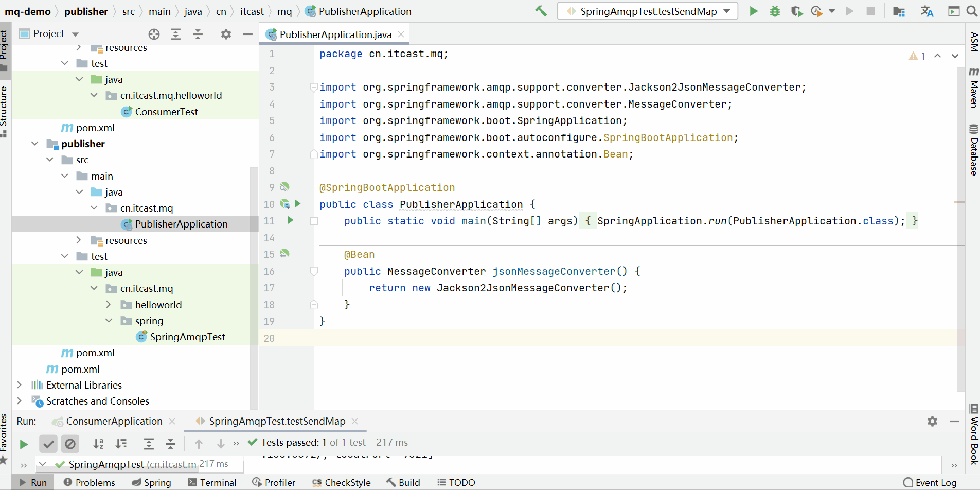This screenshot has height=490, width=980.
Task: Open the Word Book side panel
Action: coord(974,434)
